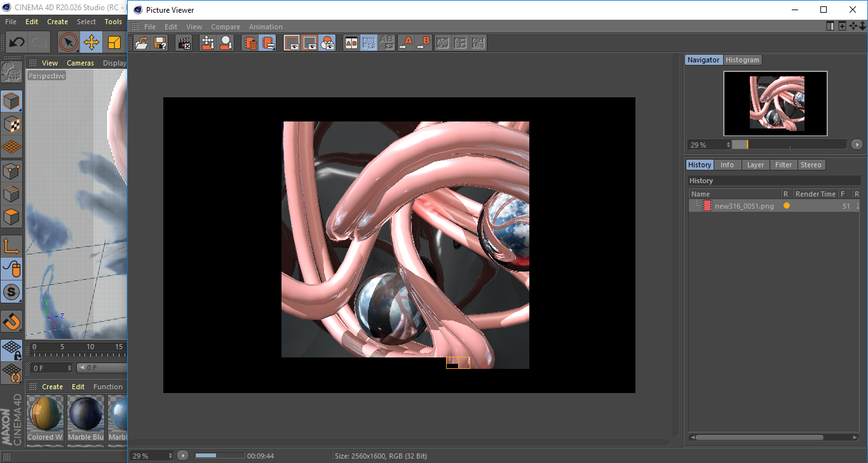Click the Planar Workplane icon at the left strip's bottom
Viewport: 868px width, 463px height.
pyautogui.click(x=11, y=373)
